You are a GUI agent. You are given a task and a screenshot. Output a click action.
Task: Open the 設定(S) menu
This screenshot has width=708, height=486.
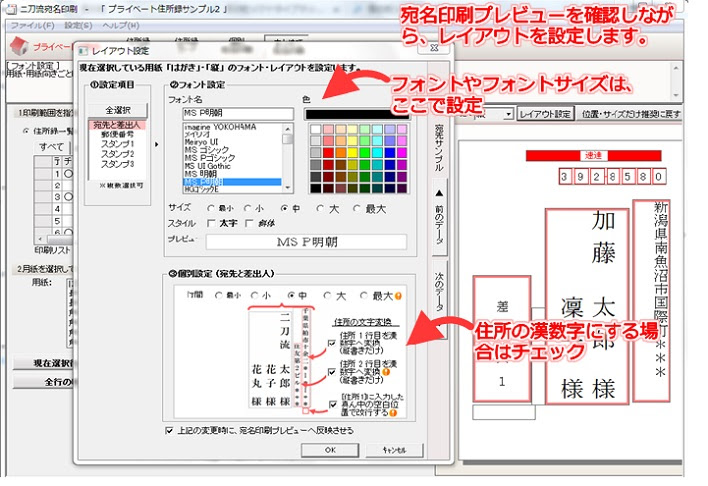click(x=78, y=25)
